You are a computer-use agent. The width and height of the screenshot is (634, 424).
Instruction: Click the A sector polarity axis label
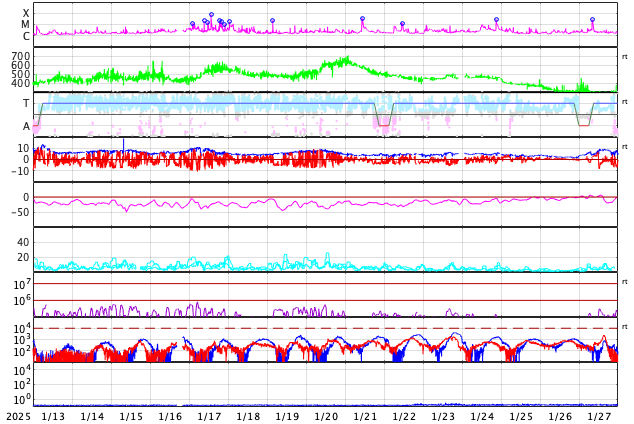tap(26, 127)
